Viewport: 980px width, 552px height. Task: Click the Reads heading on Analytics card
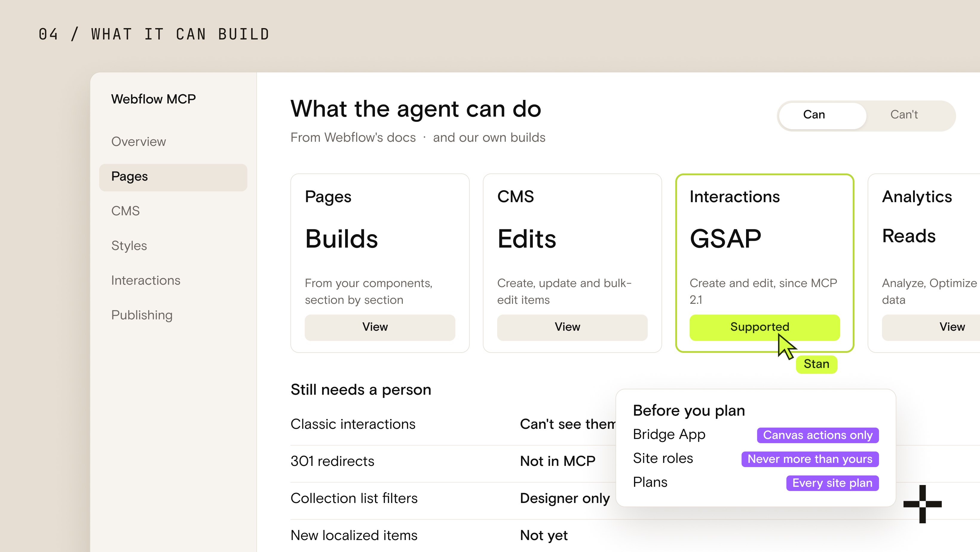[x=909, y=236]
